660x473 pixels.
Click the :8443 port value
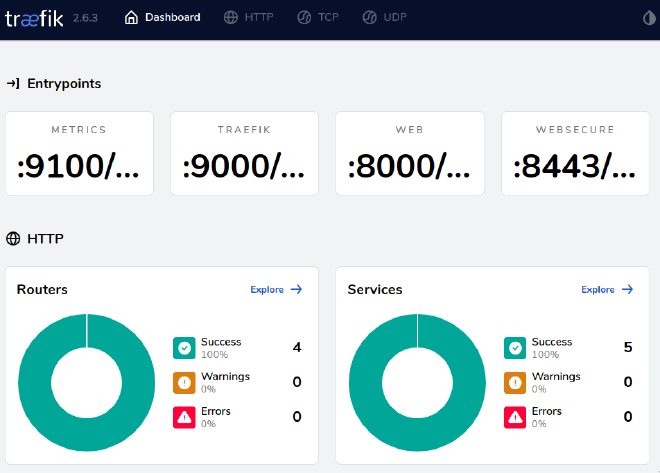(574, 166)
